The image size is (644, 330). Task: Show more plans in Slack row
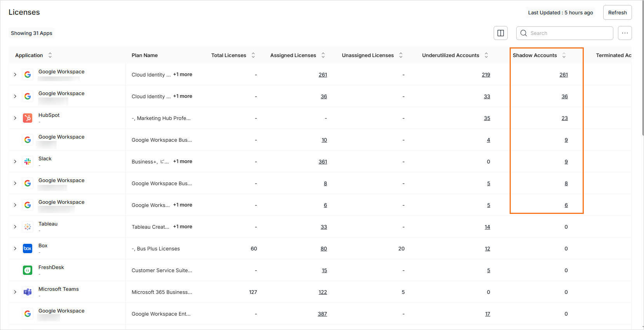183,162
